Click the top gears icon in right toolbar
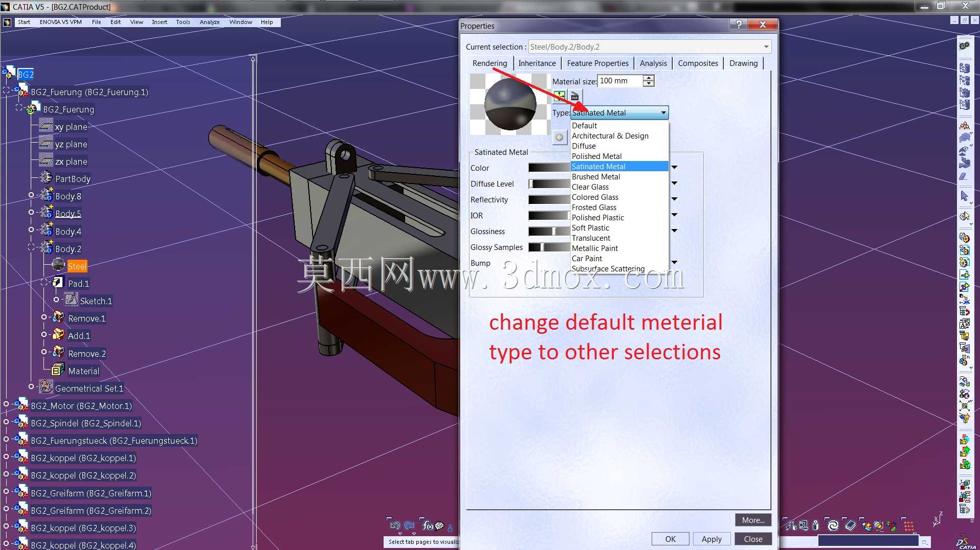 [x=965, y=45]
